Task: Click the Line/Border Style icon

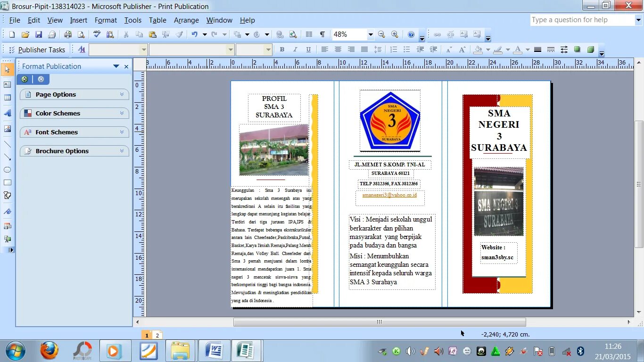Action: 537,49
